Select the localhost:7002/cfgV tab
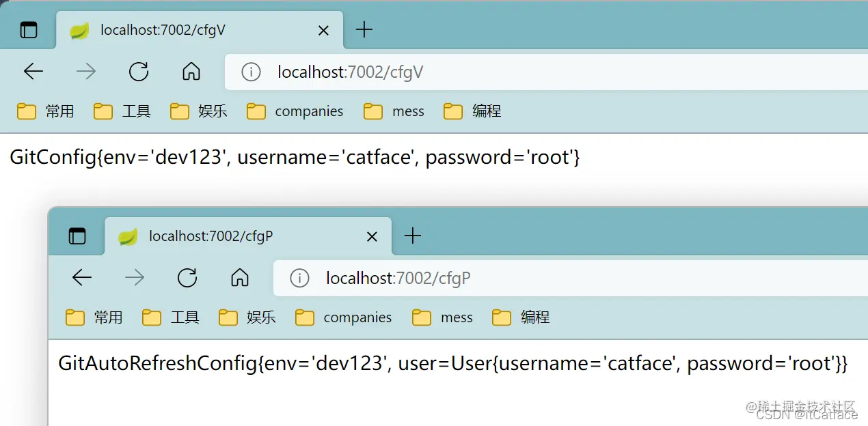Image resolution: width=868 pixels, height=426 pixels. coord(200,30)
